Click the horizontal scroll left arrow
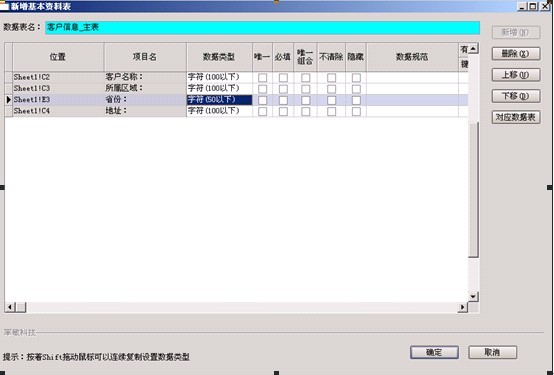 point(10,307)
